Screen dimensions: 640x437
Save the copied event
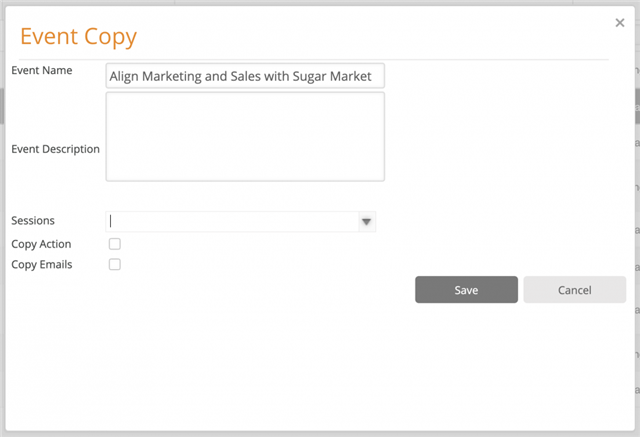click(466, 290)
